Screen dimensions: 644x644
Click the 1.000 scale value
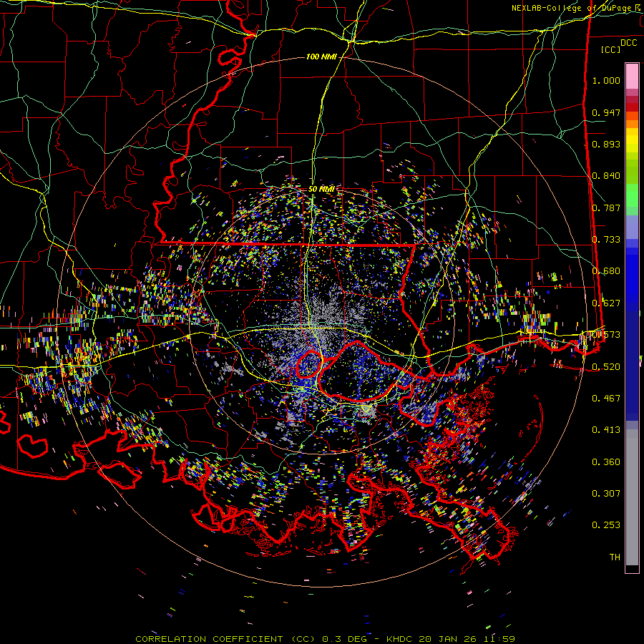[x=606, y=80]
